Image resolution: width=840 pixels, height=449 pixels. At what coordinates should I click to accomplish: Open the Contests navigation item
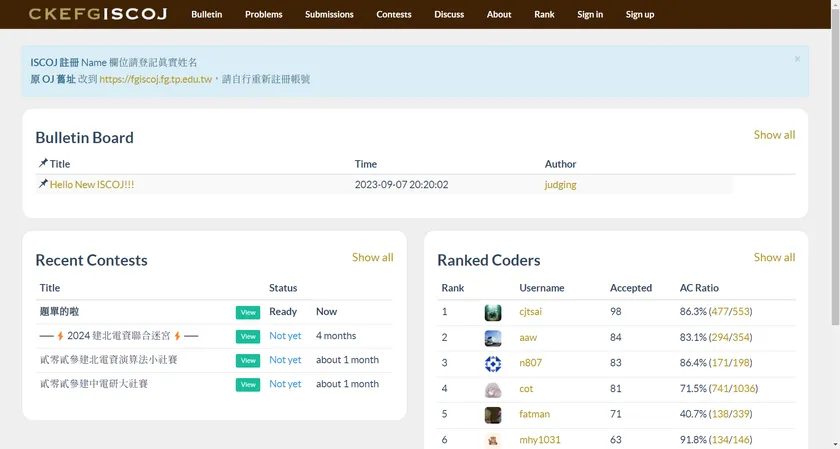pos(394,14)
